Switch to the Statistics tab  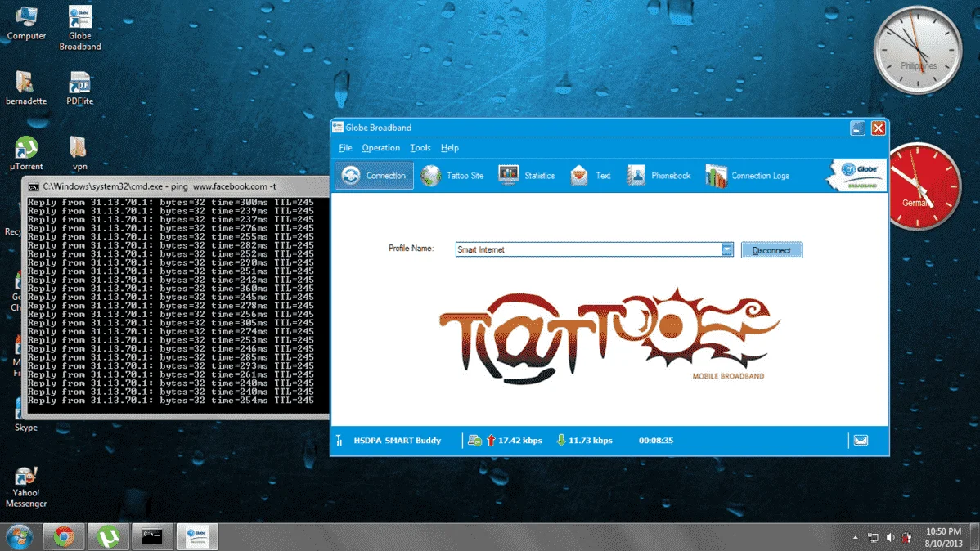click(x=527, y=176)
